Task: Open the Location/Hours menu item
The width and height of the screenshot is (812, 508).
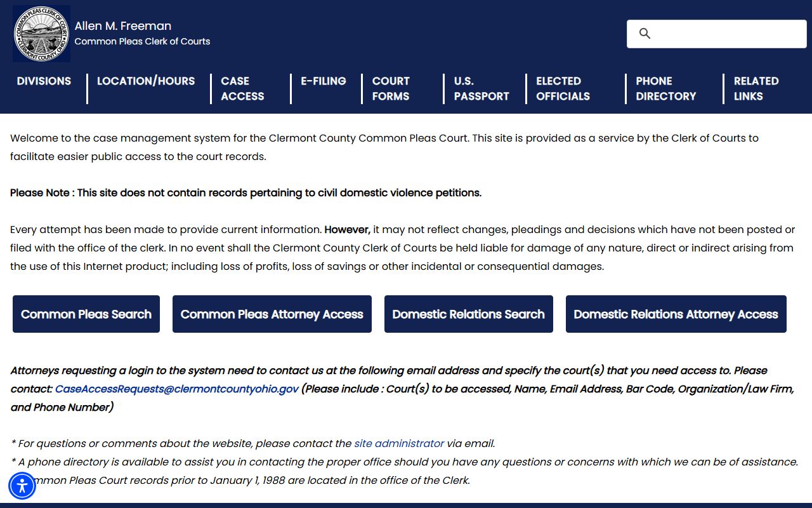Action: [x=146, y=81]
